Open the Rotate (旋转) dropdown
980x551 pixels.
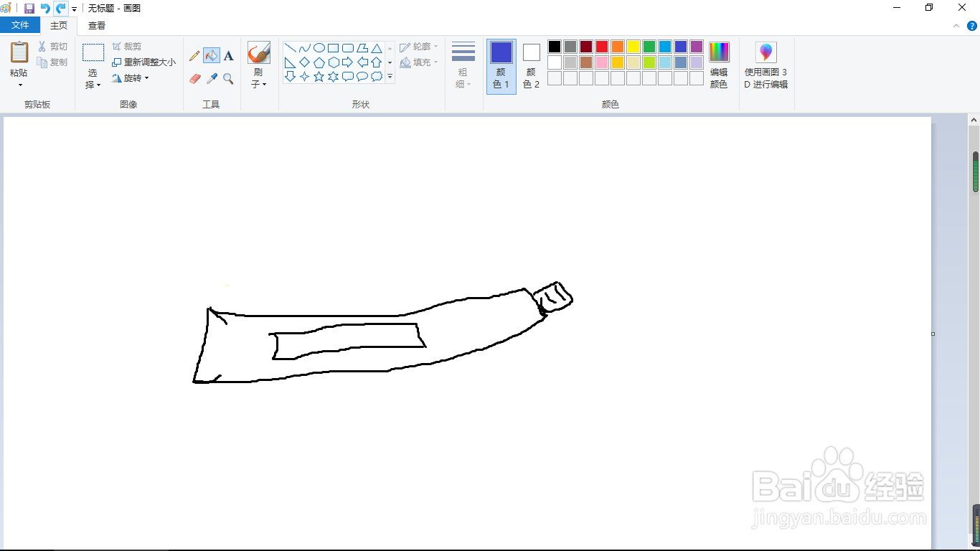[131, 78]
